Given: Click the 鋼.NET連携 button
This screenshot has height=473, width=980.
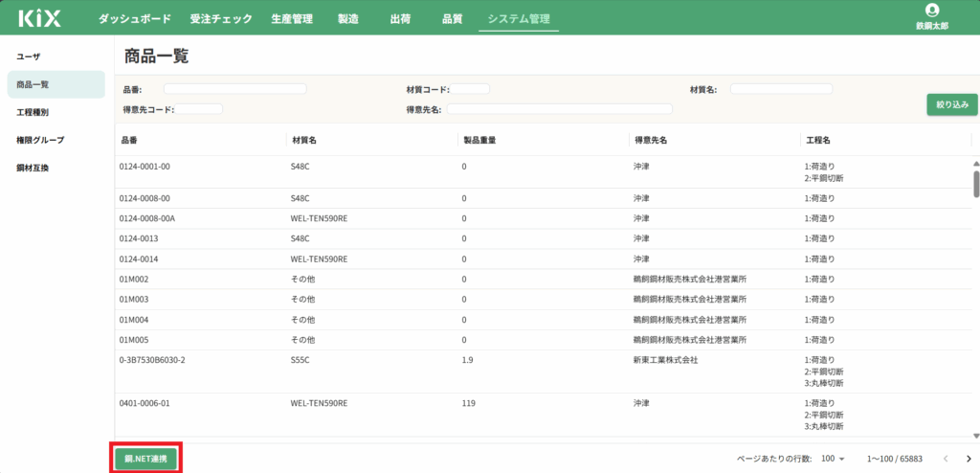Looking at the screenshot, I should click(145, 459).
